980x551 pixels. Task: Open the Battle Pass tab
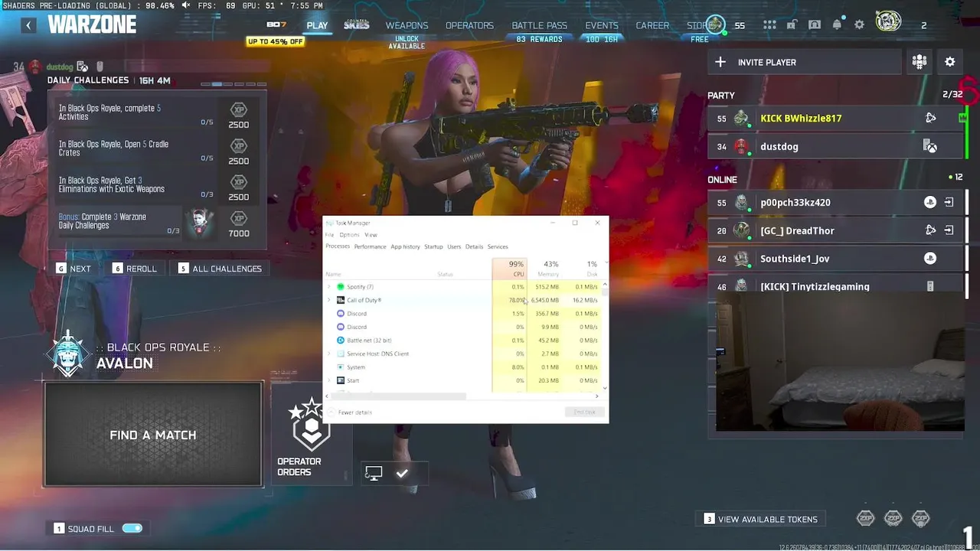point(539,25)
